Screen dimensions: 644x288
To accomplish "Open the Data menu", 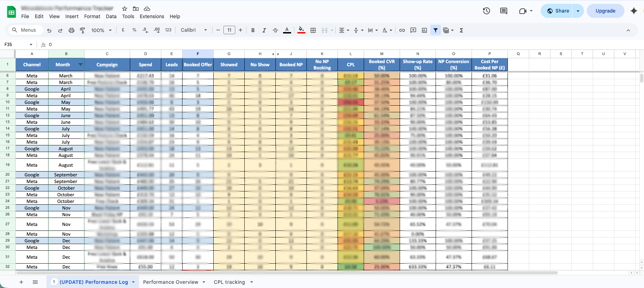I will 111,16.
